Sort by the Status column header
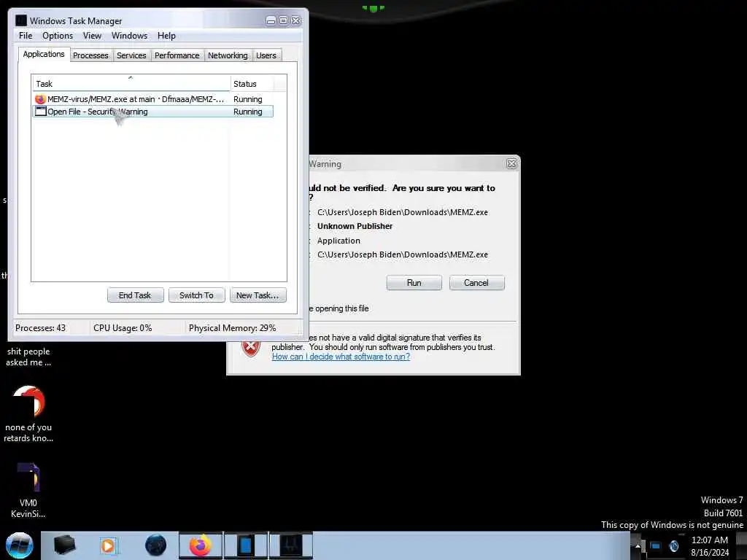This screenshot has width=747, height=560. tap(252, 84)
